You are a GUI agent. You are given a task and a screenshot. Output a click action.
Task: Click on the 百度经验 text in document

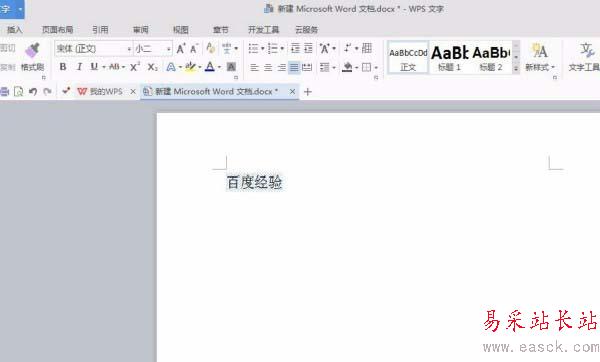tap(254, 182)
